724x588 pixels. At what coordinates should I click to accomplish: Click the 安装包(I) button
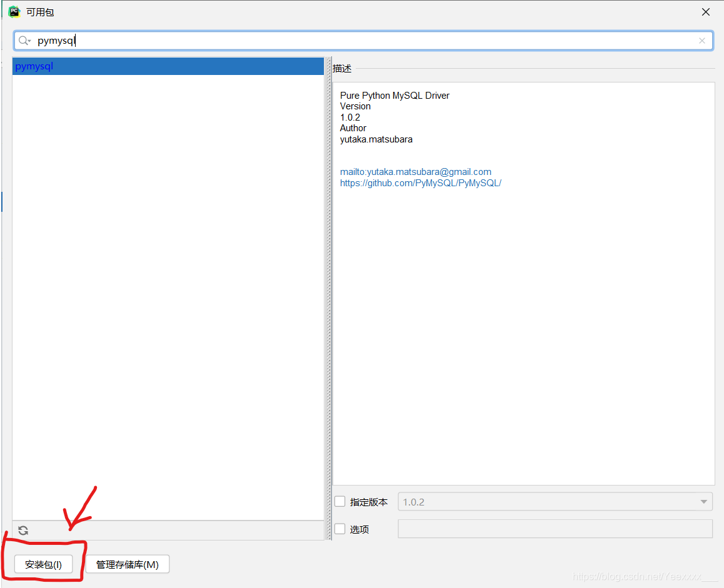point(43,564)
